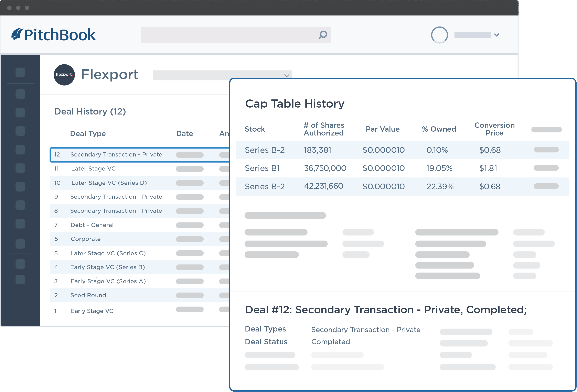The width and height of the screenshot is (577, 392).
Task: Click the Deal Type column header
Action: pyautogui.click(x=88, y=134)
